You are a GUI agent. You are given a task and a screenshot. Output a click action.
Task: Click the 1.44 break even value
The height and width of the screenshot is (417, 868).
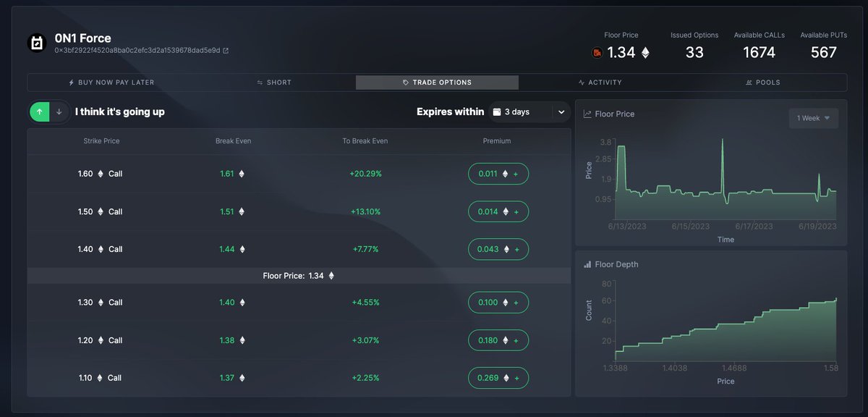click(x=227, y=249)
